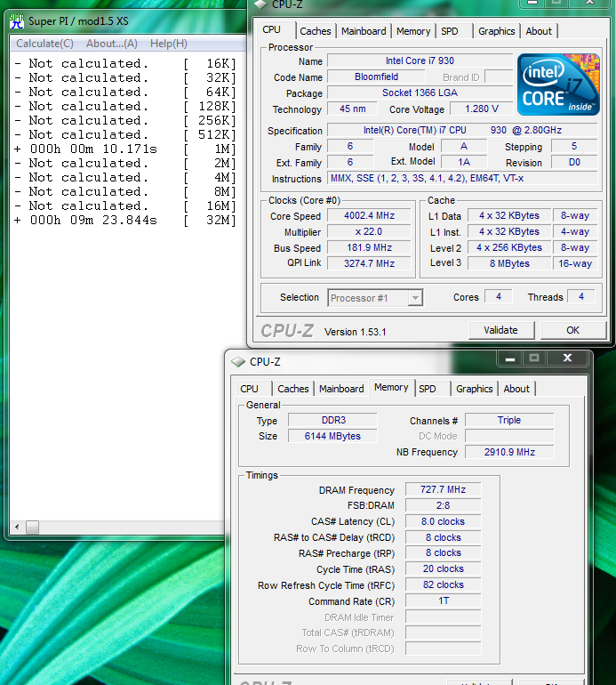Click the Level 2 cache value '4 x 256 KBytes'

tap(509, 247)
